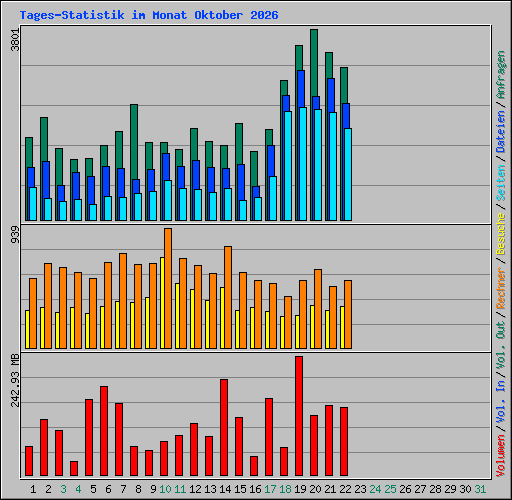
Task: Click green day label "11"
Action: (x=180, y=489)
